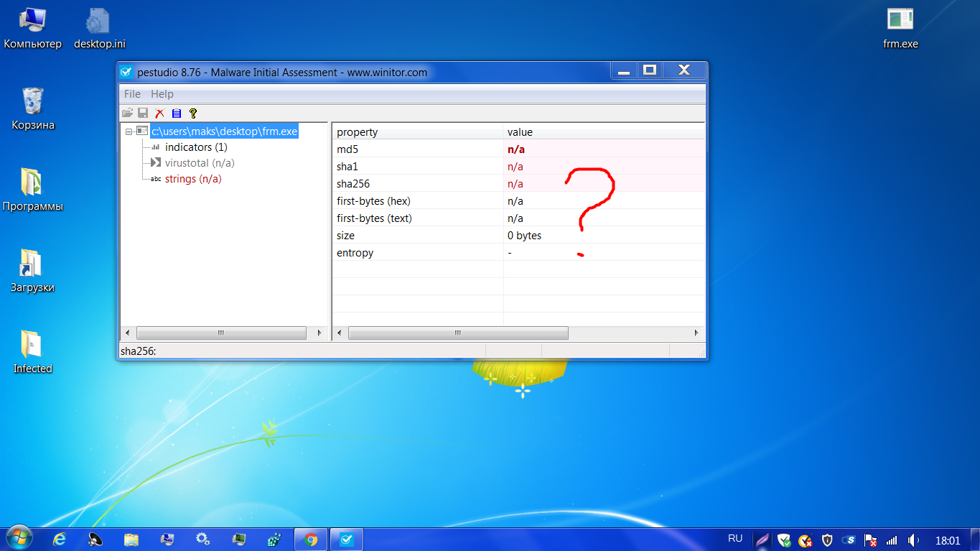980x551 pixels.
Task: Click the tree pane scrollbar left arrow
Action: tap(128, 333)
